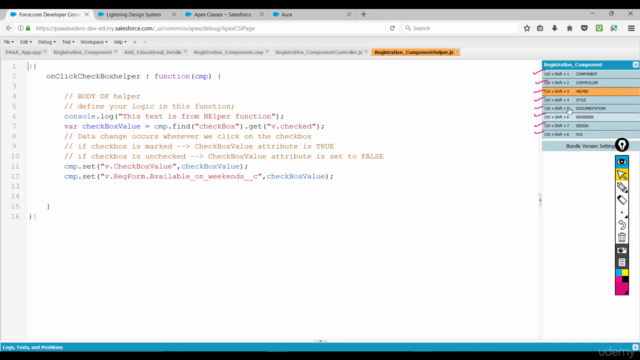Click the lightbulb annotation tool icon
The height and width of the screenshot is (360, 640).
click(622, 145)
